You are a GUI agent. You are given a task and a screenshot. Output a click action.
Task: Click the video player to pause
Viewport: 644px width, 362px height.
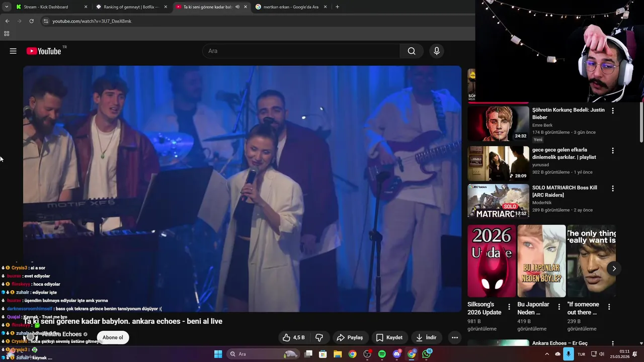tap(242, 189)
